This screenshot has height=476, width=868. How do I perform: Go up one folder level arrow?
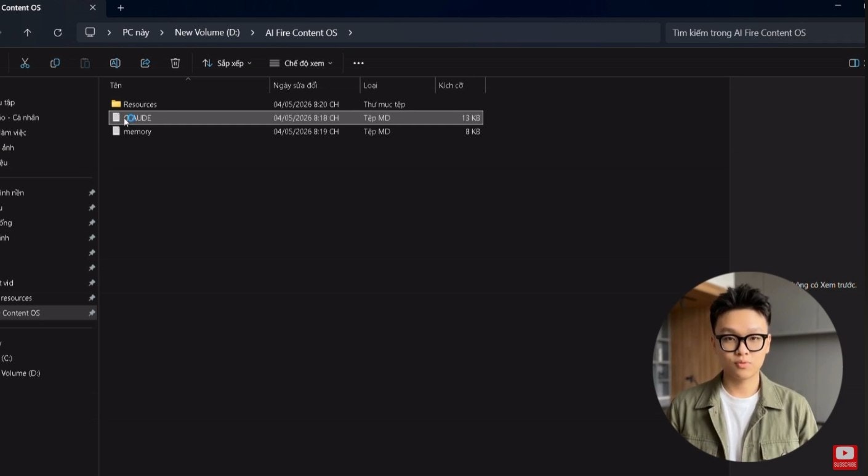coord(27,33)
